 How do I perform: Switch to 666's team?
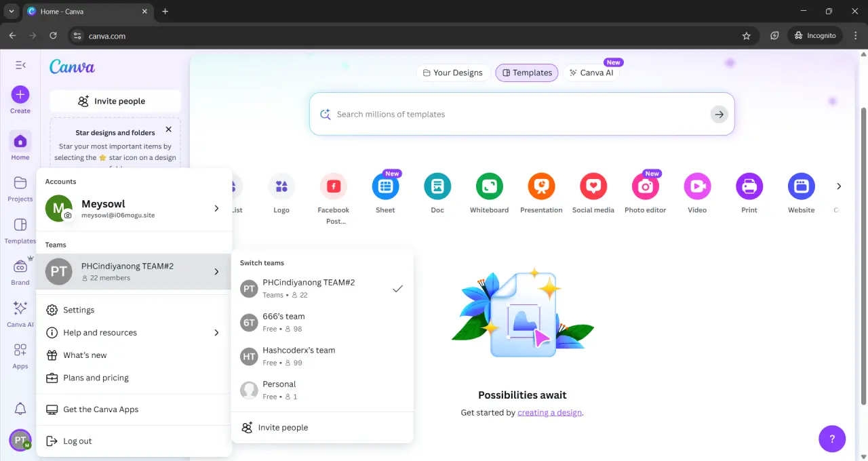(322, 322)
